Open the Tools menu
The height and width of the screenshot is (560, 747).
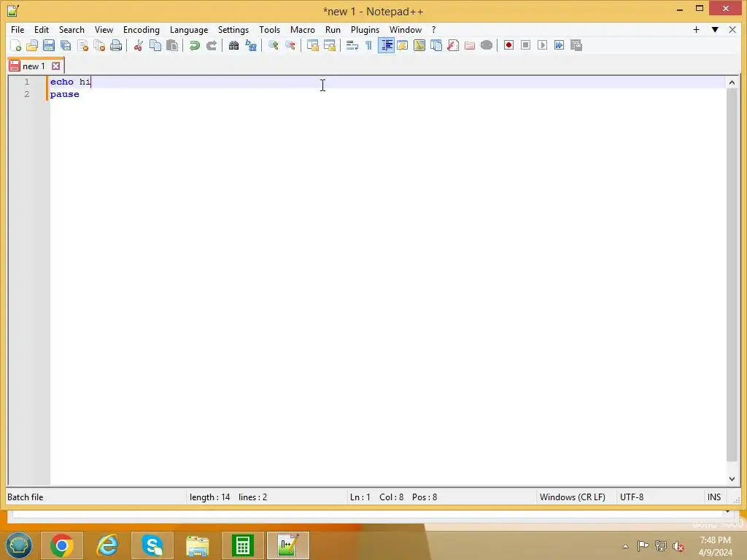pos(270,29)
